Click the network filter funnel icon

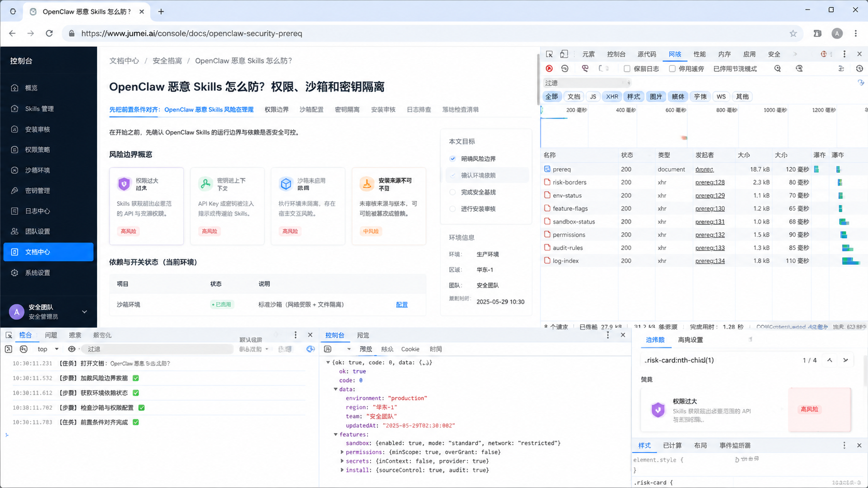585,69
